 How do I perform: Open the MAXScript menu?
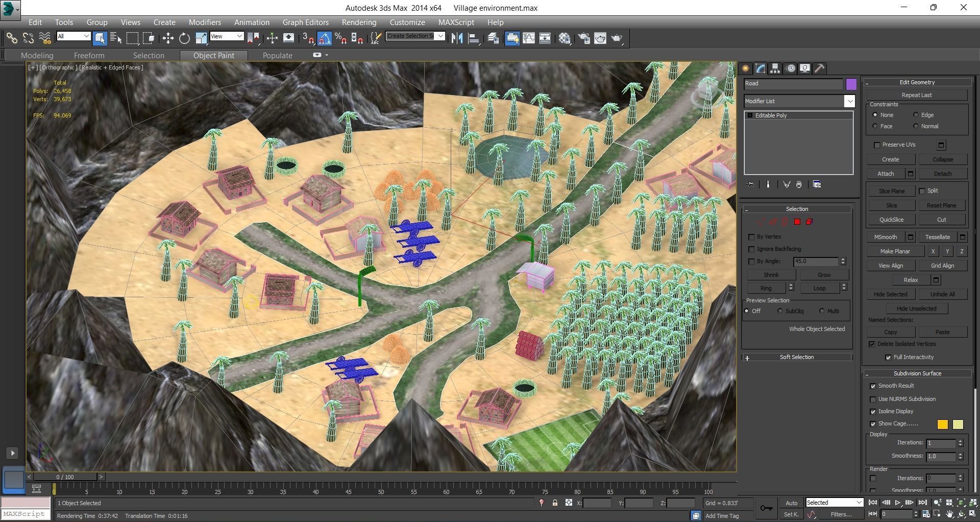456,22
